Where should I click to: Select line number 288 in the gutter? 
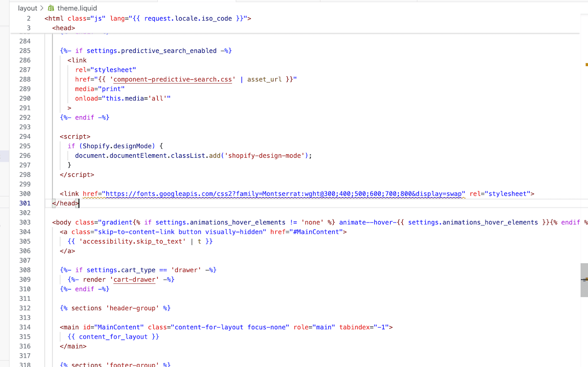click(x=25, y=79)
